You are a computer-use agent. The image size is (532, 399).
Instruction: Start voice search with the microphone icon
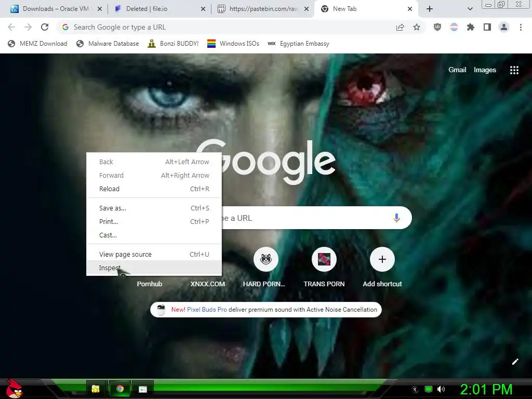[x=396, y=218]
